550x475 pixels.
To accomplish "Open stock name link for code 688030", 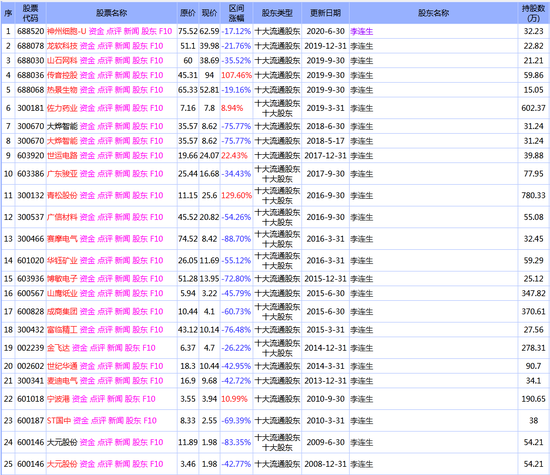I will (x=62, y=61).
